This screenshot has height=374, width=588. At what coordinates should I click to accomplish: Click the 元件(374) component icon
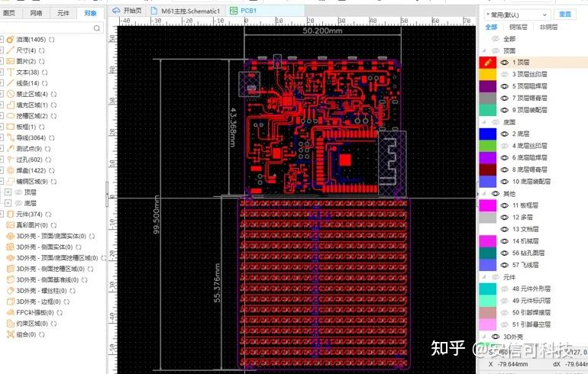[11, 214]
